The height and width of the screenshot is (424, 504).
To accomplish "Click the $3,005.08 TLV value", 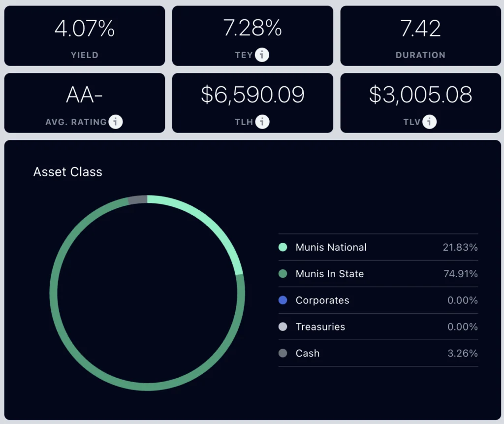I will [420, 95].
